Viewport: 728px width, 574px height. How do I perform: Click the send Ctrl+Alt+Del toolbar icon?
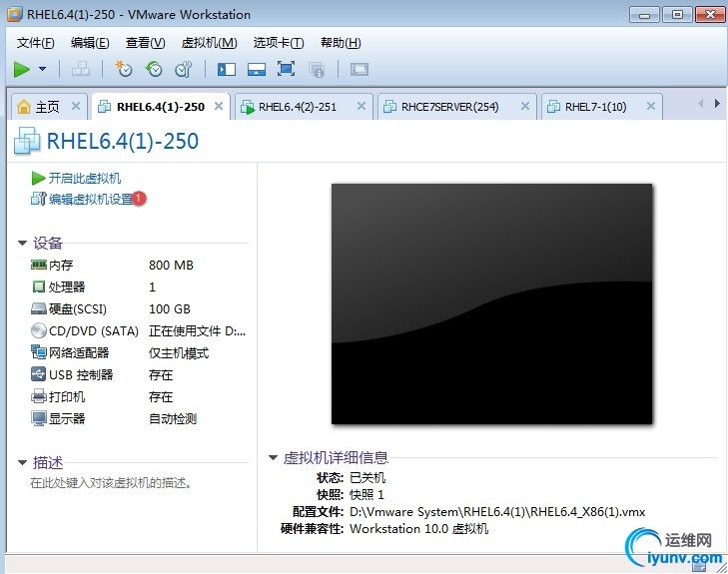click(81, 69)
